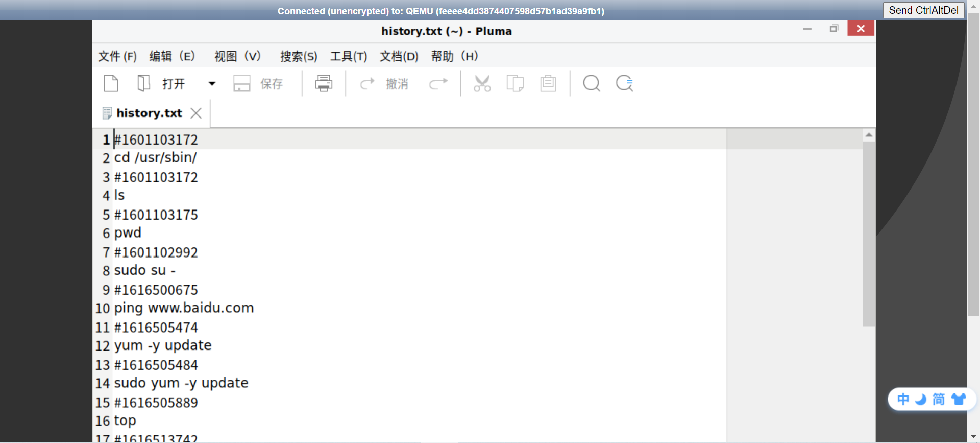Click the redo arrow icon
Screen dimensions: 980x443
pos(438,83)
